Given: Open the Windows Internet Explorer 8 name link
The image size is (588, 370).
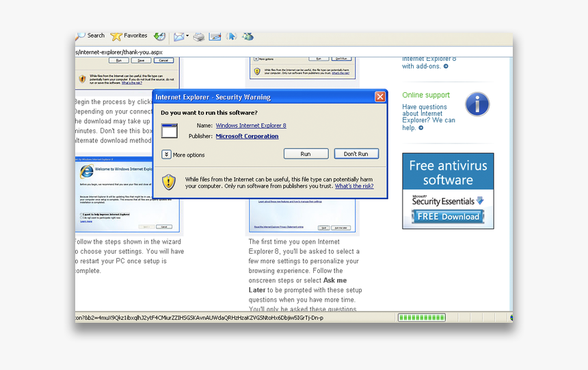Looking at the screenshot, I should tap(251, 125).
